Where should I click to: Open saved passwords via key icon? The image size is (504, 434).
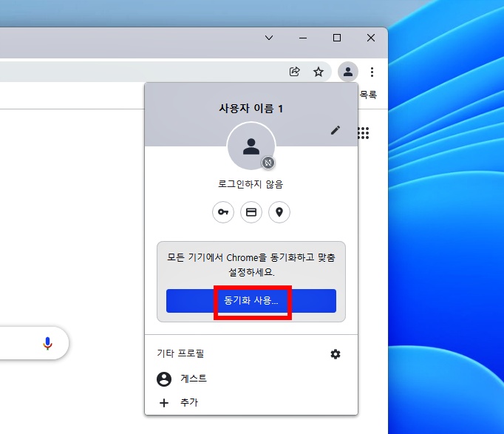[x=223, y=212]
